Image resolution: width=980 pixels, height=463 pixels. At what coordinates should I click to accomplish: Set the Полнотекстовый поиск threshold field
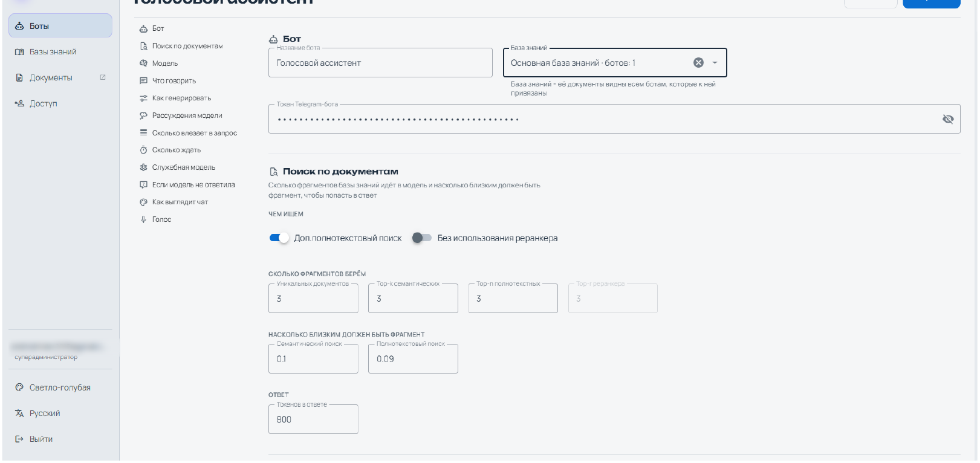click(413, 359)
